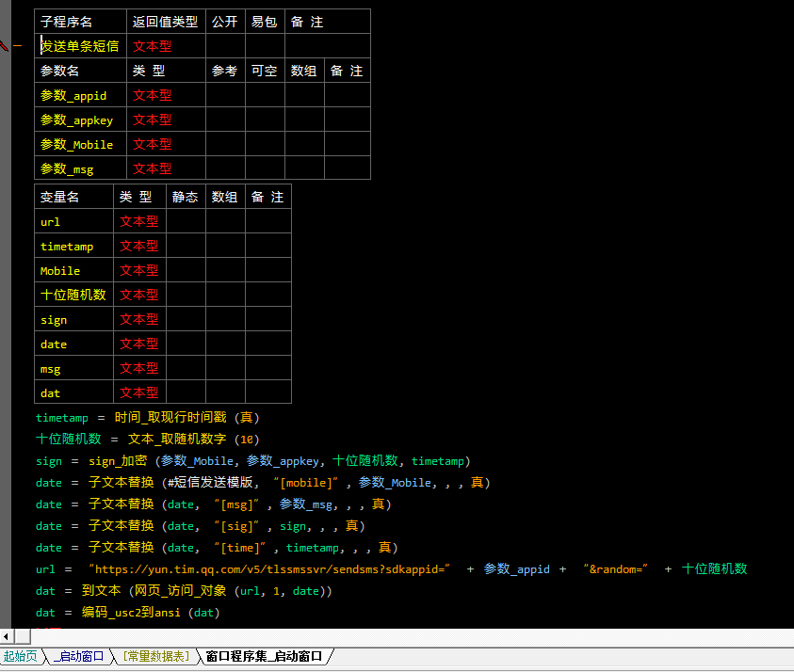Click 参数名 header cell
The width and height of the screenshot is (794, 672).
point(80,71)
